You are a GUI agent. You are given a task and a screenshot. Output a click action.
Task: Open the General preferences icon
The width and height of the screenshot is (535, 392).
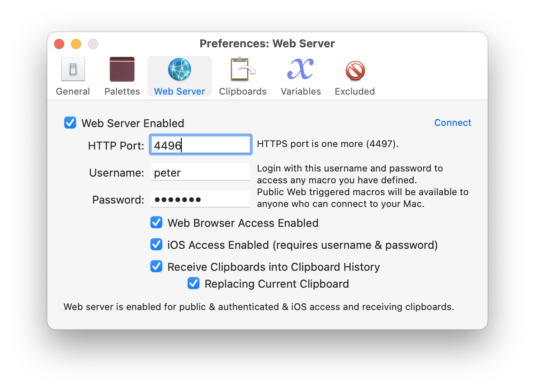click(73, 69)
